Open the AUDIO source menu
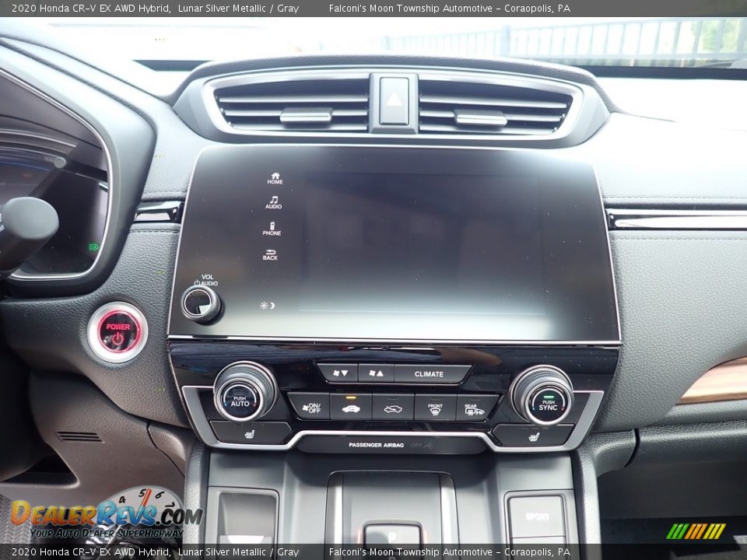The width and height of the screenshot is (747, 560). [274, 200]
